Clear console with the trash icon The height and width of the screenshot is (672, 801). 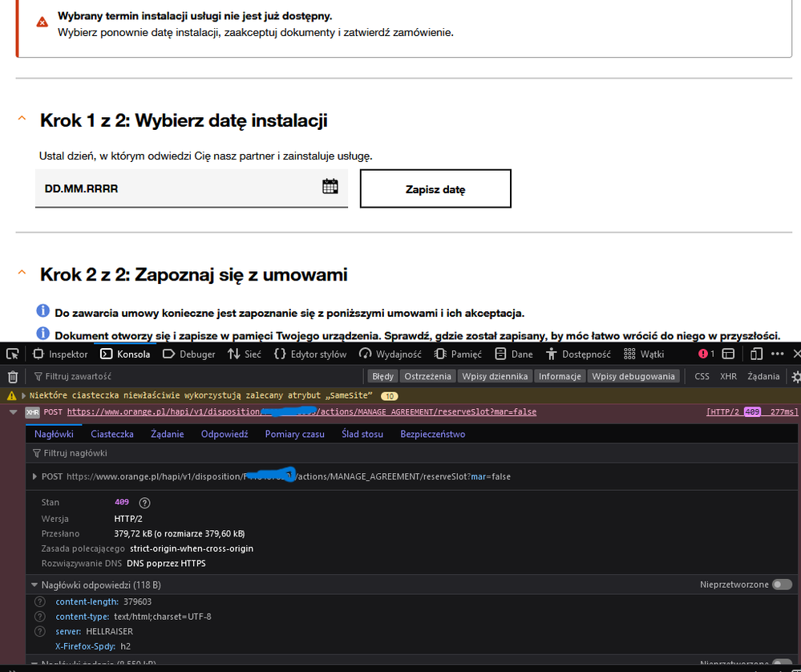pos(12,376)
